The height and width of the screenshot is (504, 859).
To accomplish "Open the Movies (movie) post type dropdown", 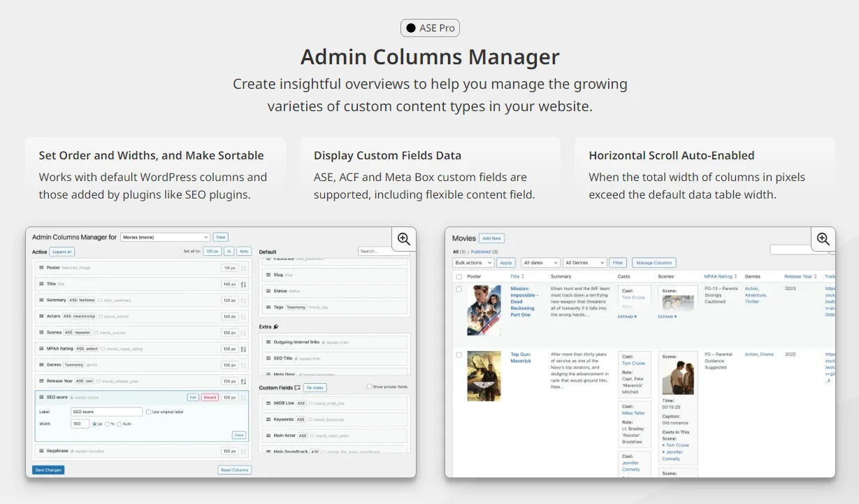I will [165, 237].
